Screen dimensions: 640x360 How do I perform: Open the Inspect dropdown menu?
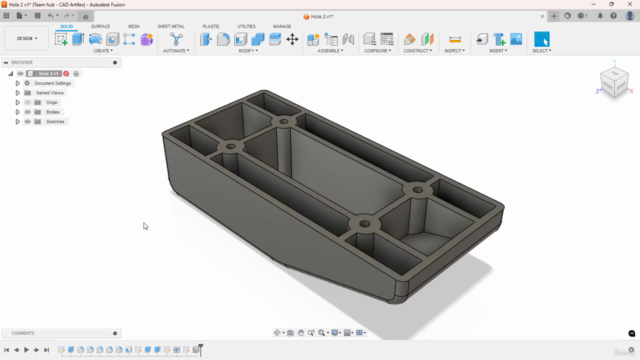click(x=455, y=51)
